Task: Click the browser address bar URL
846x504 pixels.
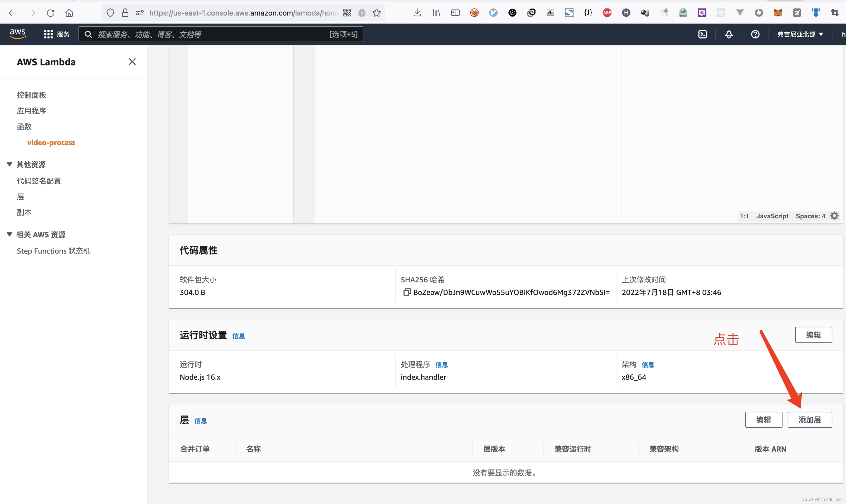Action: pos(244,13)
